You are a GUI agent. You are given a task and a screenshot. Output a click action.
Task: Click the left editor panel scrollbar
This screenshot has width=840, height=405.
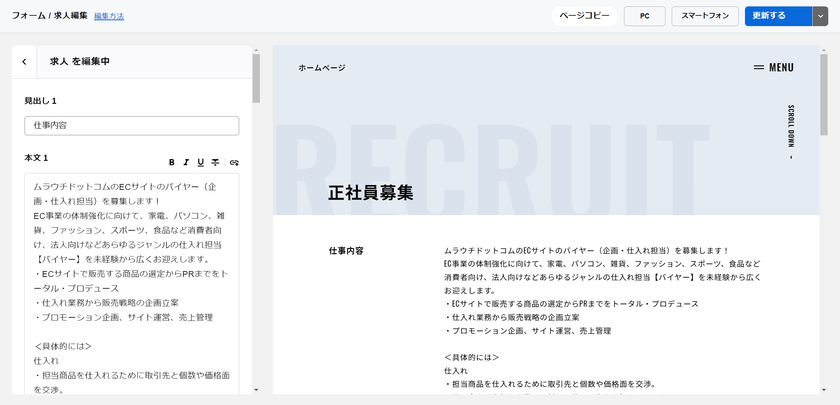coord(256,80)
